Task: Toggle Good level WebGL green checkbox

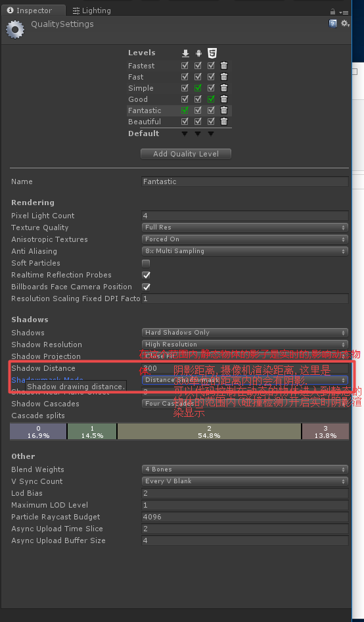Action: click(211, 99)
